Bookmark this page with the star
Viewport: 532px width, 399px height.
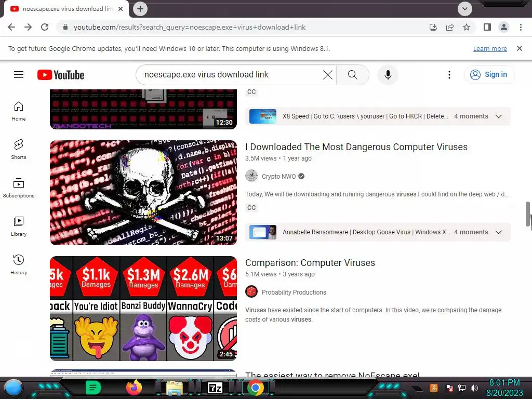tap(467, 27)
